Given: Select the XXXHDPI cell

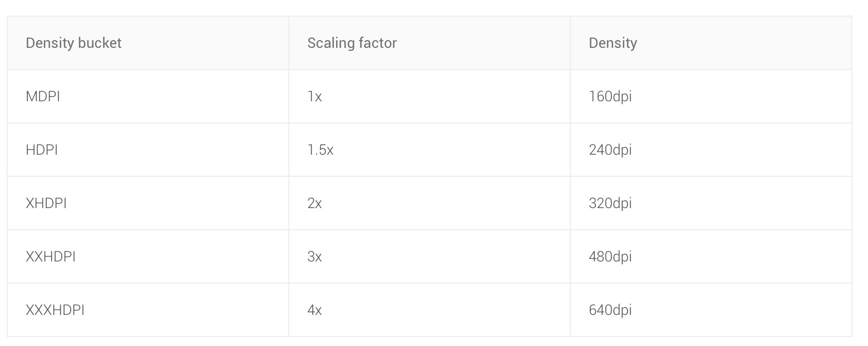Looking at the screenshot, I should point(148,310).
